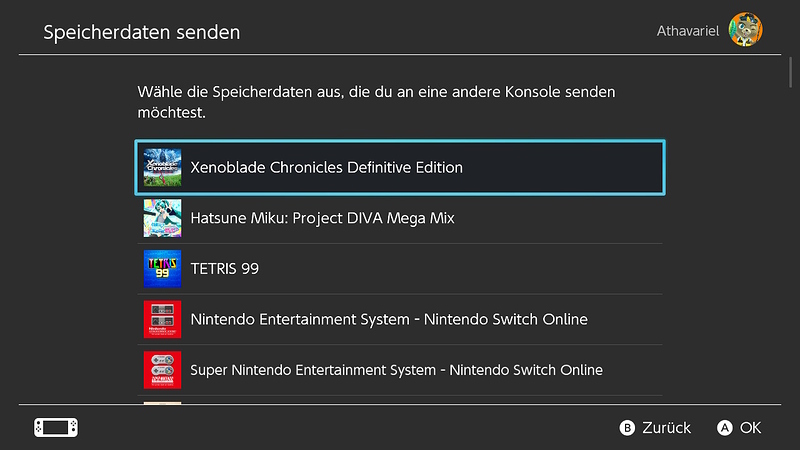Click the Xenoblade Chronicles game icon
Image resolution: width=800 pixels, height=450 pixels.
coord(162,167)
